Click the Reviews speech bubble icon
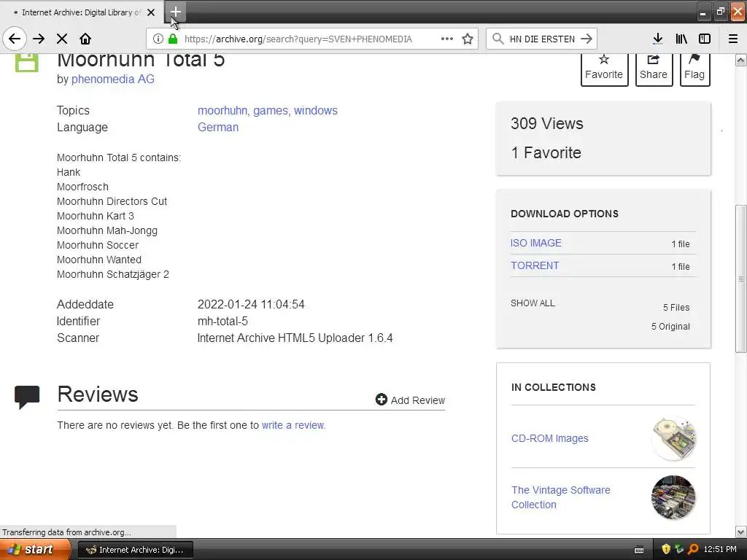 (27, 397)
